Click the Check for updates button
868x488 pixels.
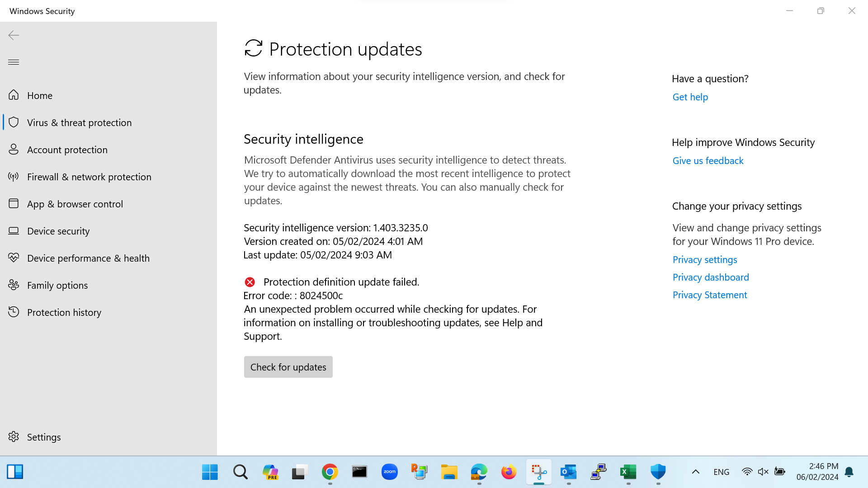tap(288, 367)
